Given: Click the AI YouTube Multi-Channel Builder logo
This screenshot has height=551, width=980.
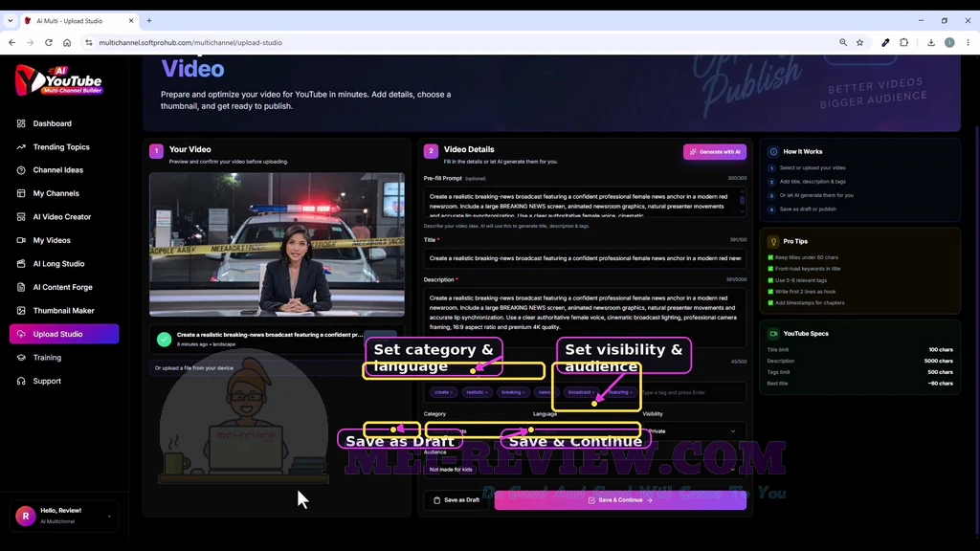Looking at the screenshot, I should coord(58,80).
